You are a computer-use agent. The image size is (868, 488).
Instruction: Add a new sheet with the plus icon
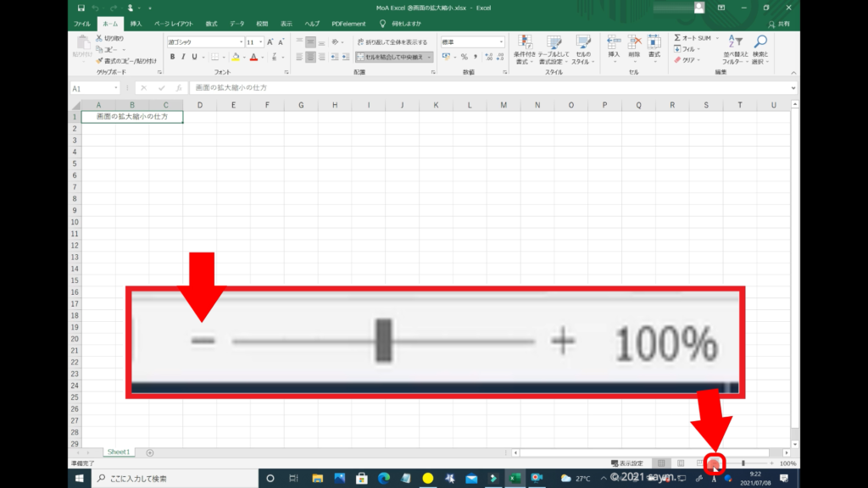pos(150,452)
